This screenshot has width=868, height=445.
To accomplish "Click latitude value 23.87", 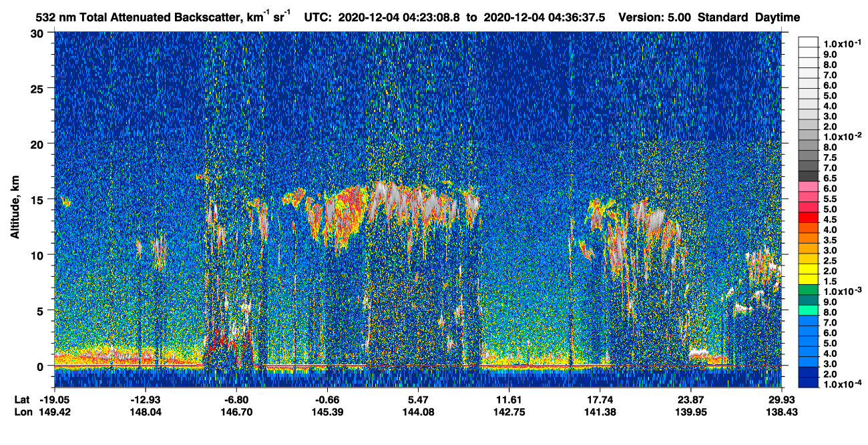I will click(690, 400).
